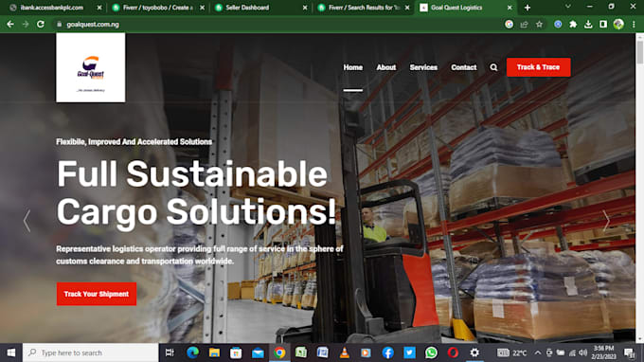Open the orange media player taskbar icon

pyautogui.click(x=366, y=353)
